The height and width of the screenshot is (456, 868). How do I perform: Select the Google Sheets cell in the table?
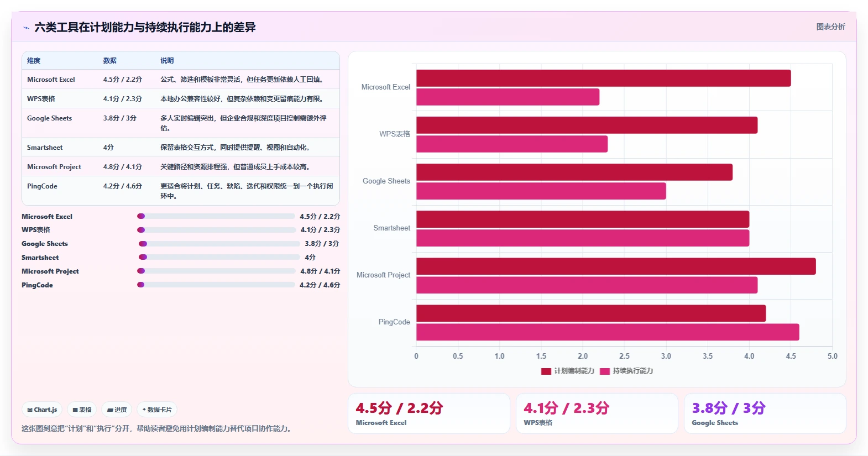49,118
